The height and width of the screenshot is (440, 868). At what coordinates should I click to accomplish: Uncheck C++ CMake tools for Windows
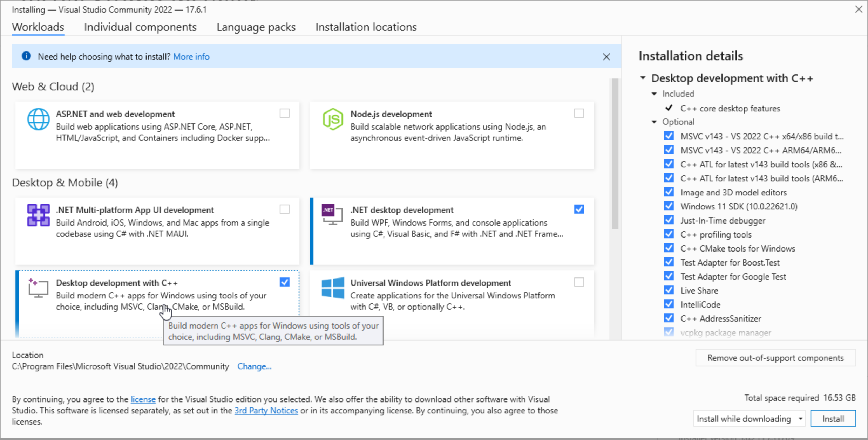tap(669, 248)
